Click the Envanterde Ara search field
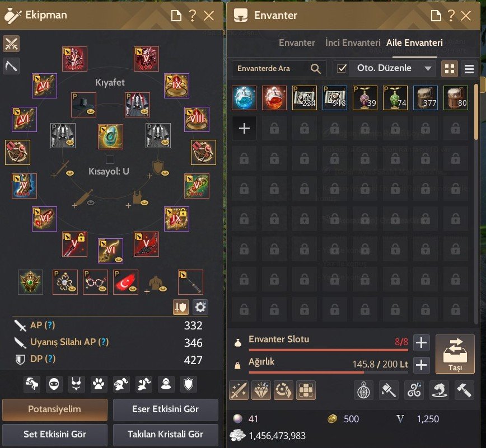This screenshot has height=448, width=486. (x=279, y=68)
